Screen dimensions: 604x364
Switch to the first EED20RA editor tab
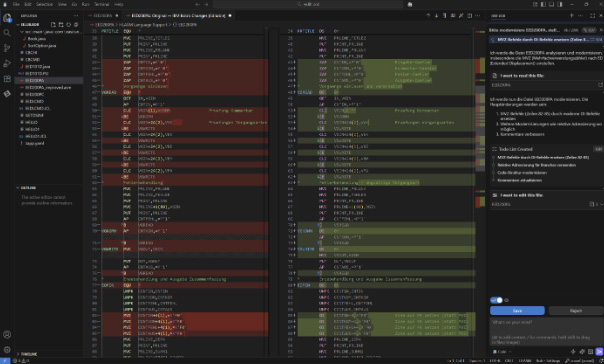(x=102, y=16)
